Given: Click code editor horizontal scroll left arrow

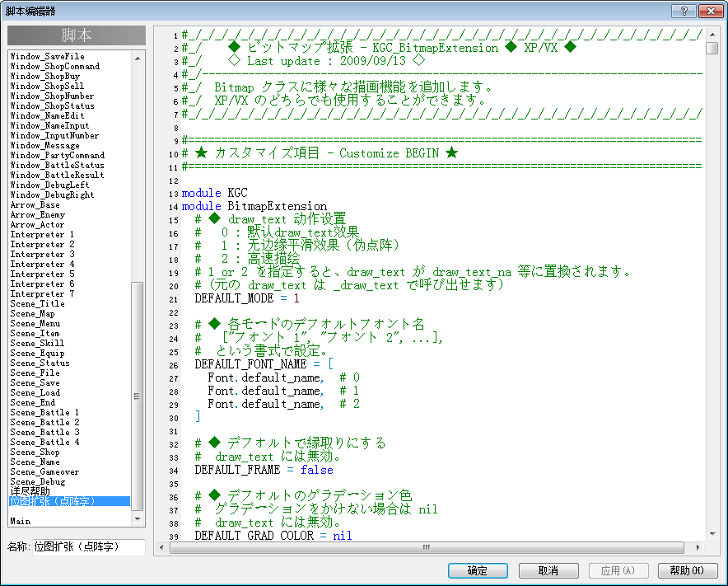Looking at the screenshot, I should pyautogui.click(x=161, y=547).
